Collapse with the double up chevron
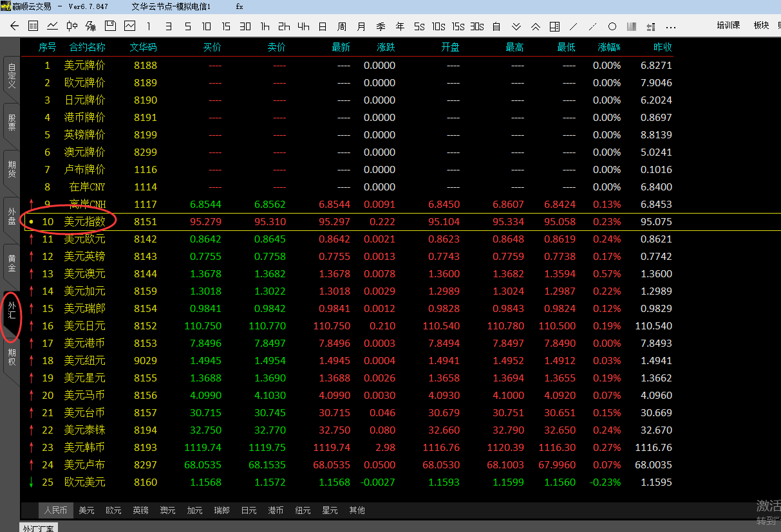Viewport: 781px width, 532px height. [x=535, y=26]
